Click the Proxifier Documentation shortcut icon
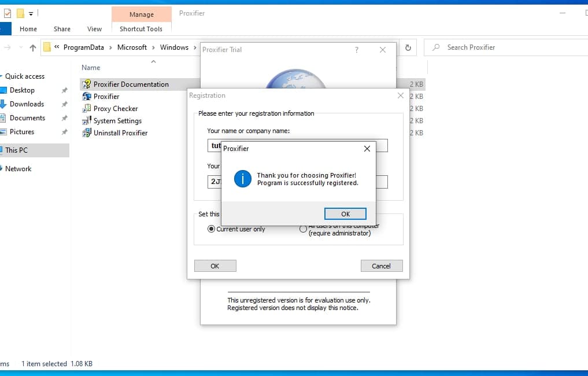 (x=87, y=84)
